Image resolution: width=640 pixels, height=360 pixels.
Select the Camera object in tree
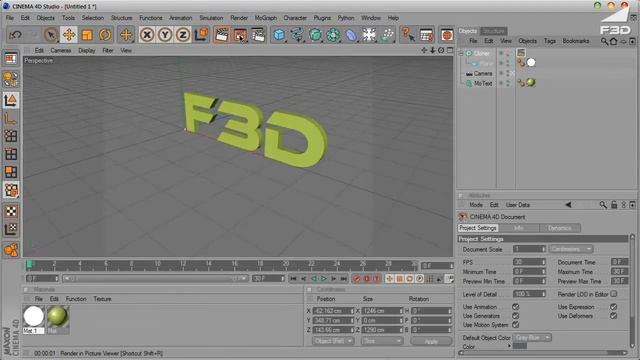483,73
